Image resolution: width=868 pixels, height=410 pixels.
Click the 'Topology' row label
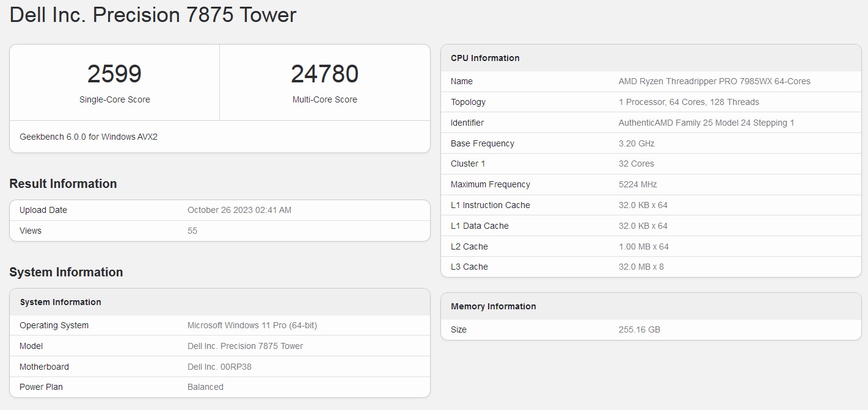469,102
